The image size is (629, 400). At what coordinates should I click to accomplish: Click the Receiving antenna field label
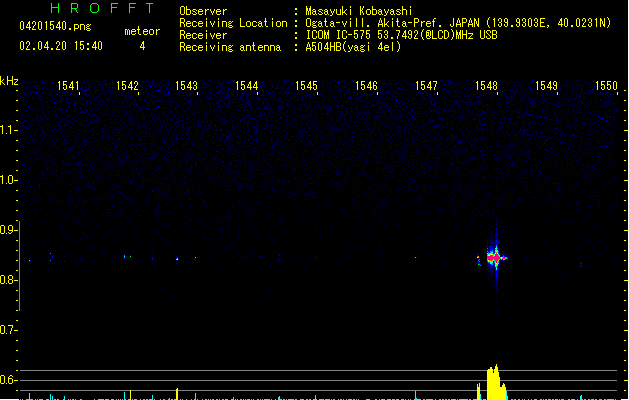pyautogui.click(x=230, y=47)
